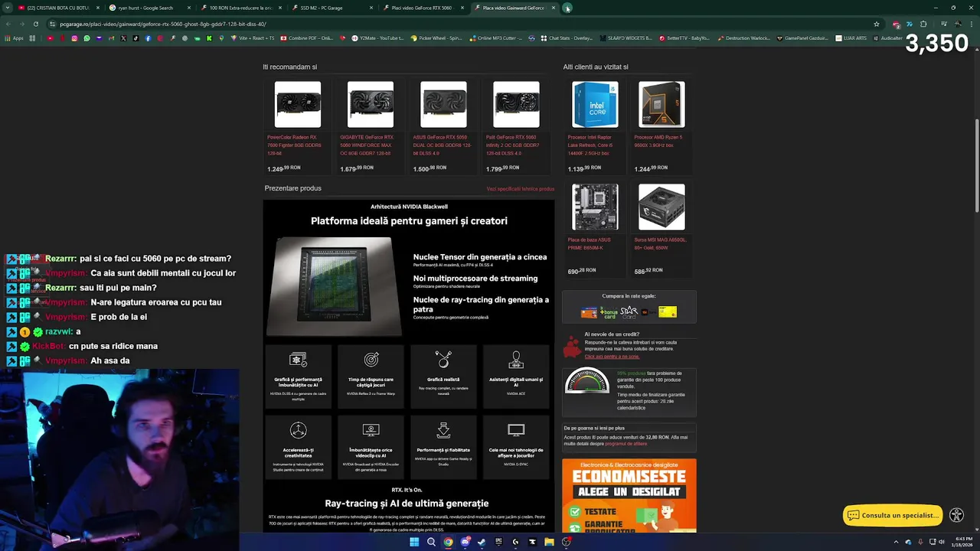Open the Apps shortcut in bookmarks bar
980x551 pixels.
(x=14, y=37)
